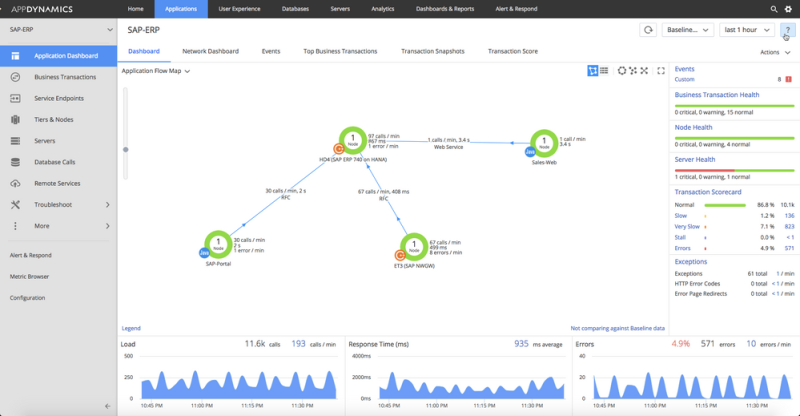Click the Remote Services cloud icon
Viewport: 800px width, 416px height.
pos(15,183)
